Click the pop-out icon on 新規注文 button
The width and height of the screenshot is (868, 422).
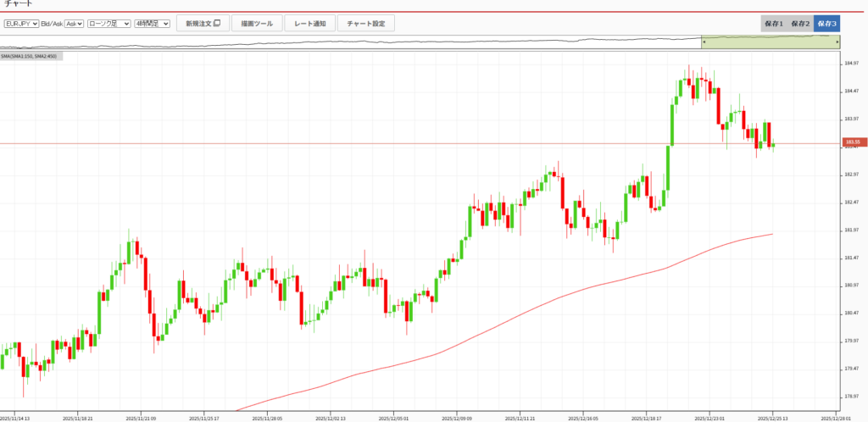(x=217, y=24)
